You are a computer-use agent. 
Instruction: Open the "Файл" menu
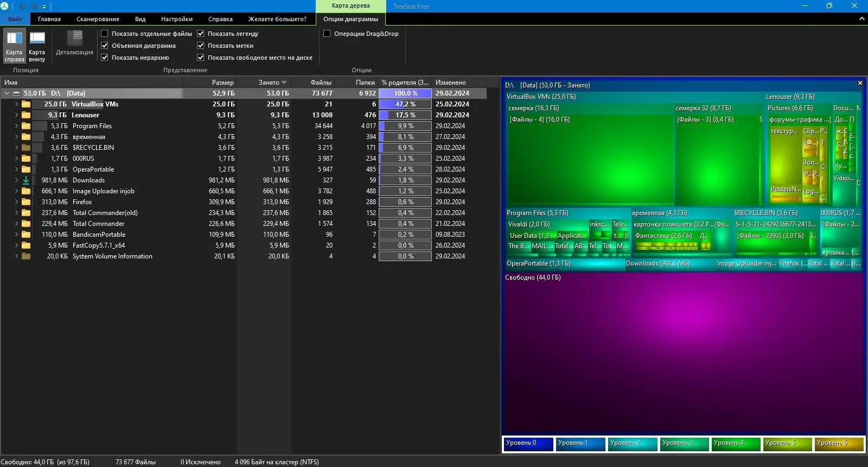pos(15,19)
